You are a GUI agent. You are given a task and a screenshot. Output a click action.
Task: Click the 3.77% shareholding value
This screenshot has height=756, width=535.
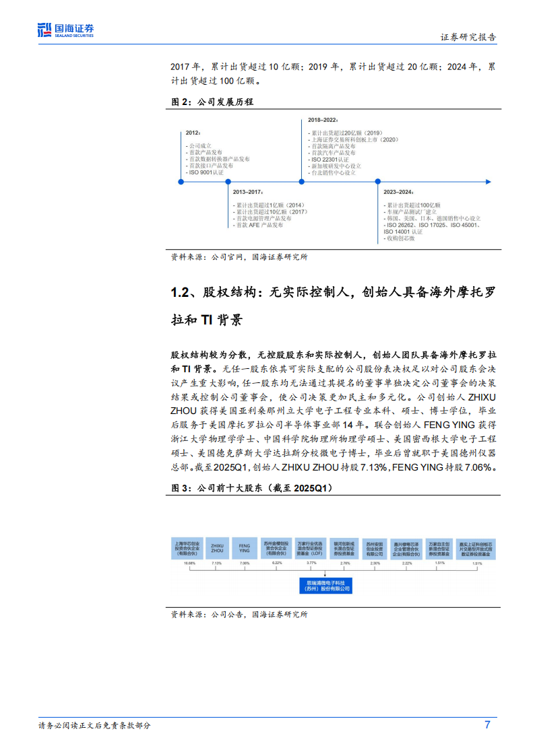[312, 563]
